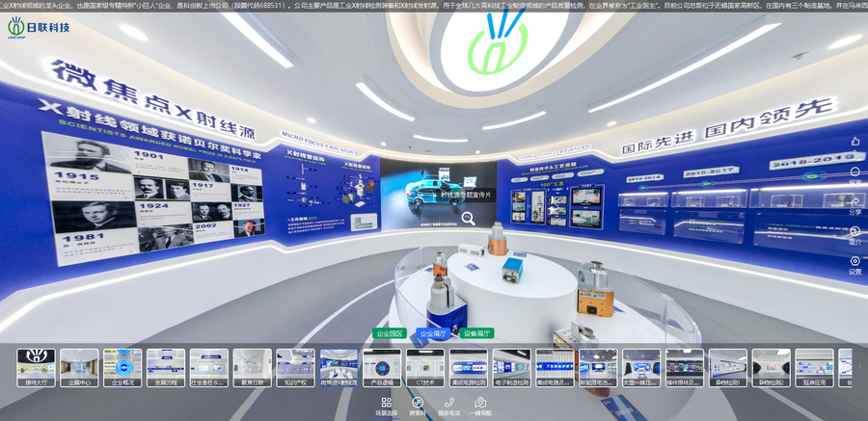The width and height of the screenshot is (868, 421).
Task: Open the 知识产权 scene thumbnail
Action: coord(296,367)
